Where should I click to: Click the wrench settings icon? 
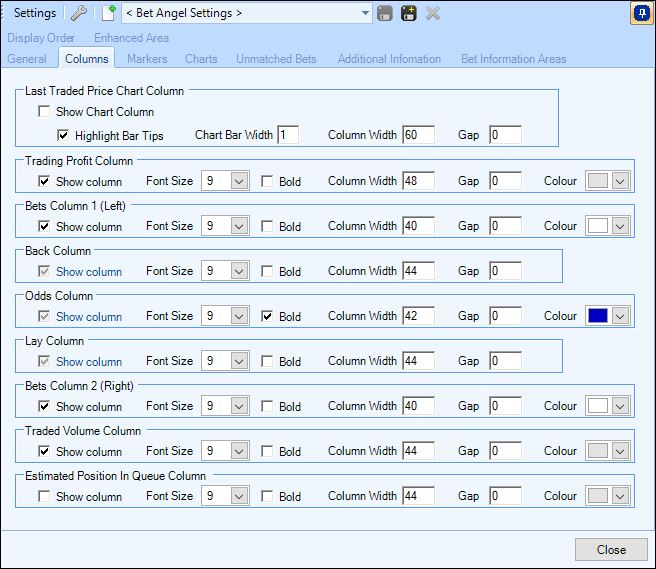(x=79, y=13)
